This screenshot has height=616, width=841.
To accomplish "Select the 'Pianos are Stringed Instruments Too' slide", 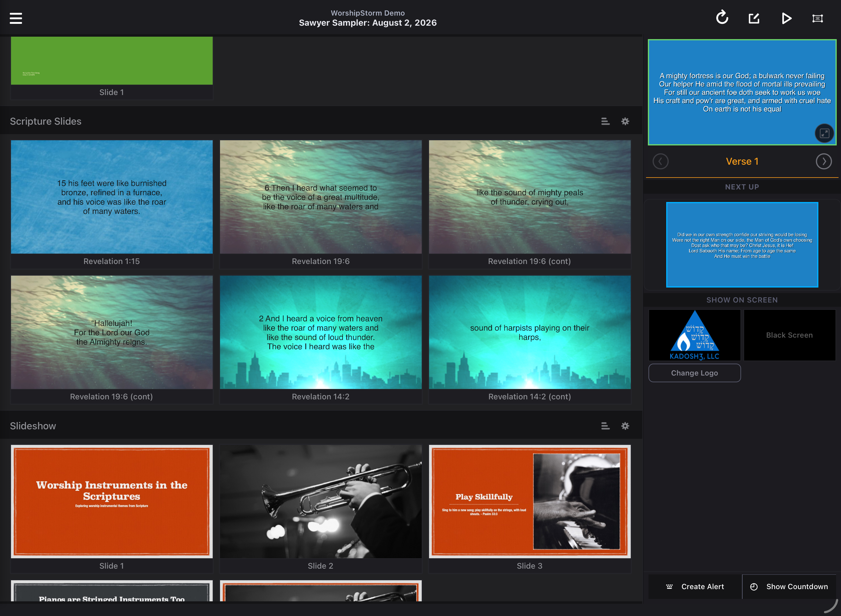I will pyautogui.click(x=112, y=591).
